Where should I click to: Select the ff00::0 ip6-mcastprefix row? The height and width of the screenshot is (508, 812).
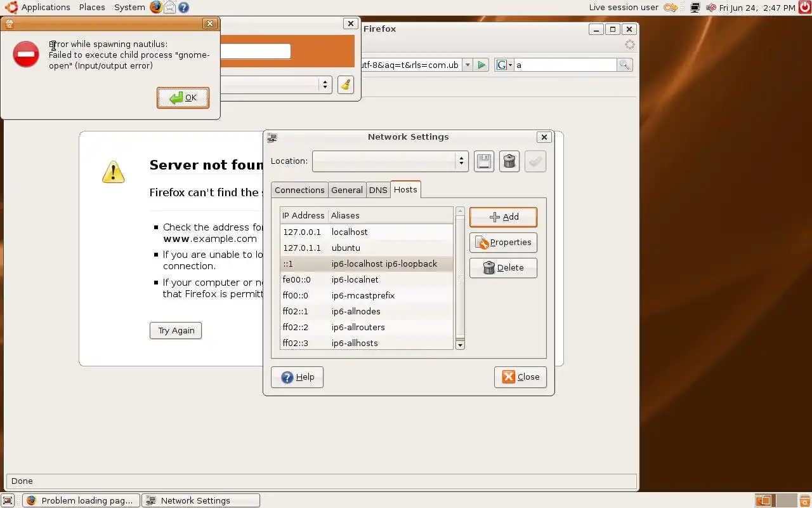tap(367, 295)
